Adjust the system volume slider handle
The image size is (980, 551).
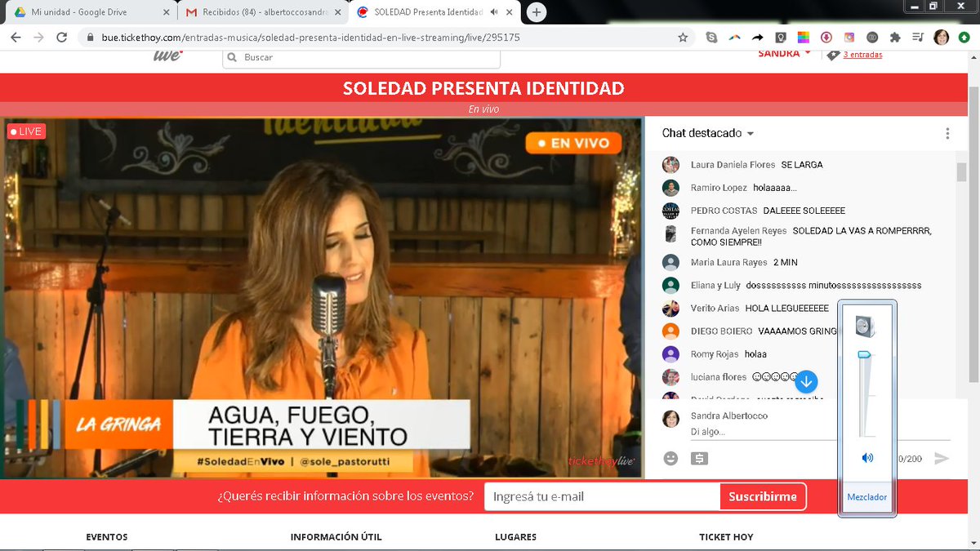[865, 355]
